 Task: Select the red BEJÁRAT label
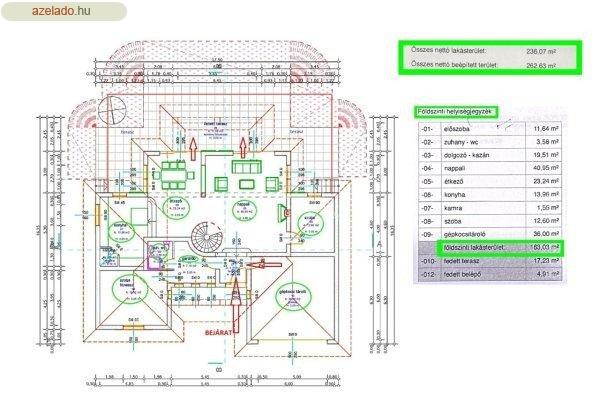(x=218, y=332)
